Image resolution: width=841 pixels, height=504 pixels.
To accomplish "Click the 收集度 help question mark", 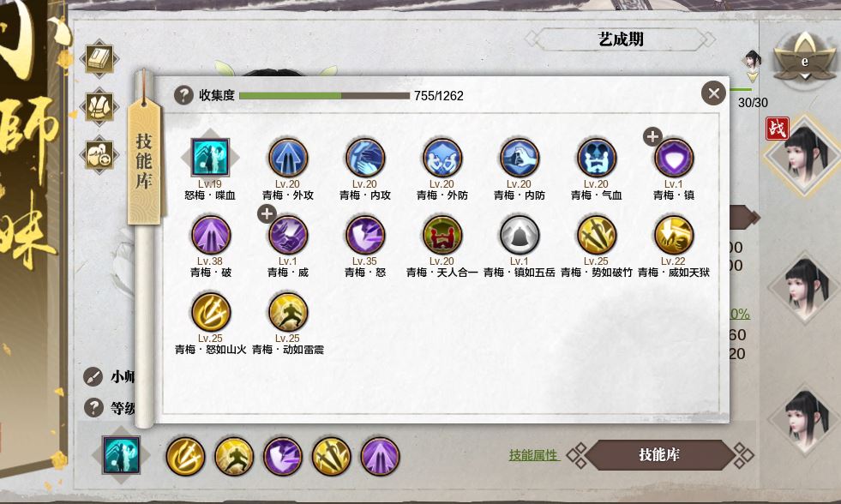I will tap(183, 95).
